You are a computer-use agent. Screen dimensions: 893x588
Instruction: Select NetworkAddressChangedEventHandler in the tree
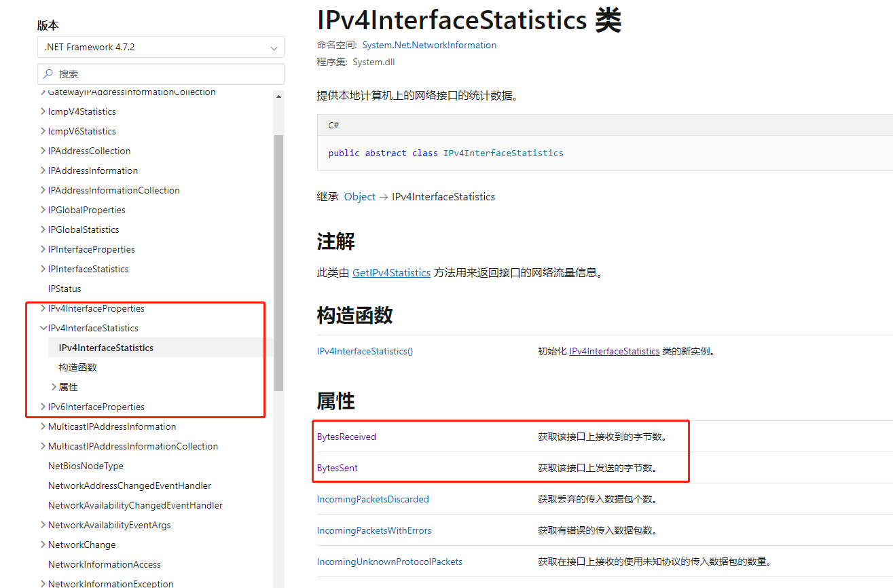(x=130, y=485)
